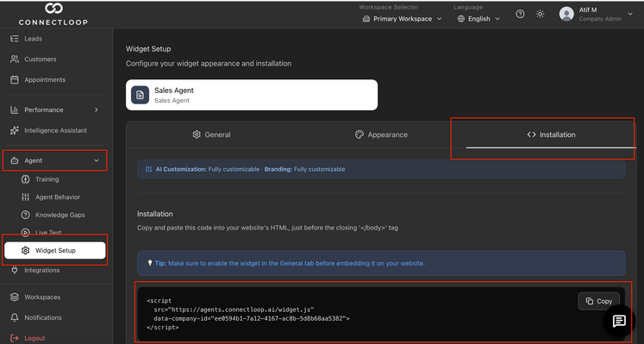The height and width of the screenshot is (344, 644).
Task: Click the Knowledge Gaps question icon
Action: [x=26, y=215]
